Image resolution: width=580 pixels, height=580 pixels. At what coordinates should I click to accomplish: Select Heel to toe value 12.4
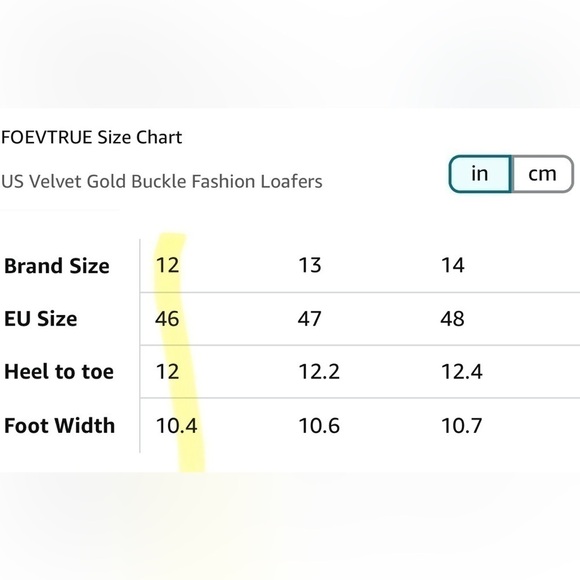[462, 372]
